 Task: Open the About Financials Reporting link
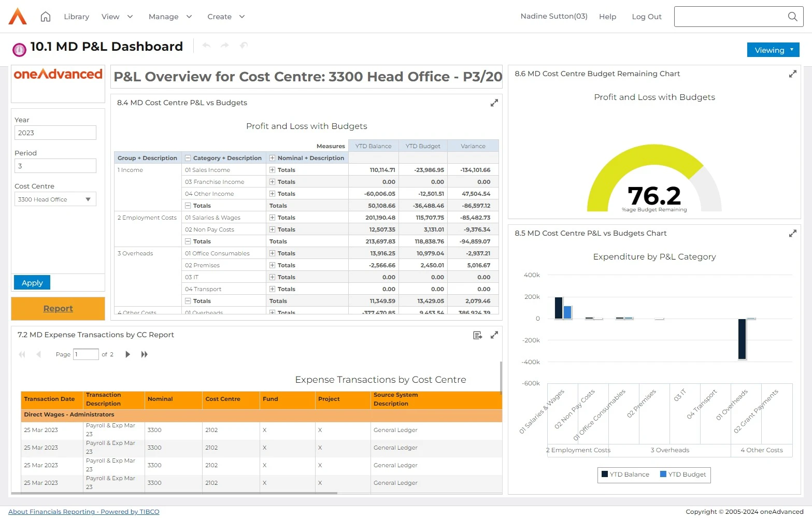[x=83, y=511]
